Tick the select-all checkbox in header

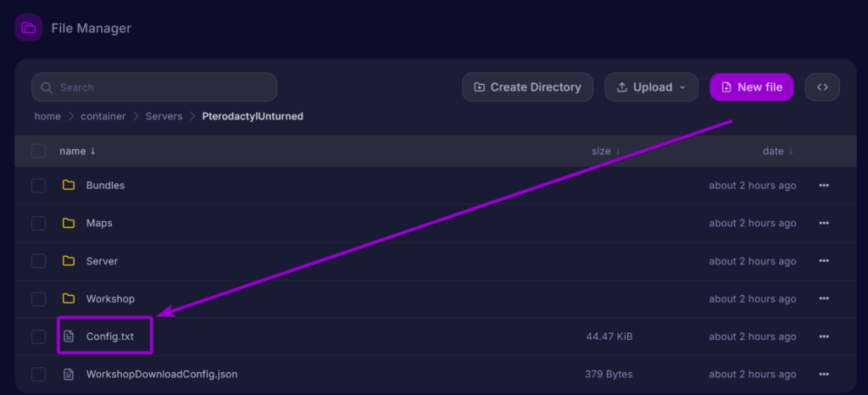(38, 151)
